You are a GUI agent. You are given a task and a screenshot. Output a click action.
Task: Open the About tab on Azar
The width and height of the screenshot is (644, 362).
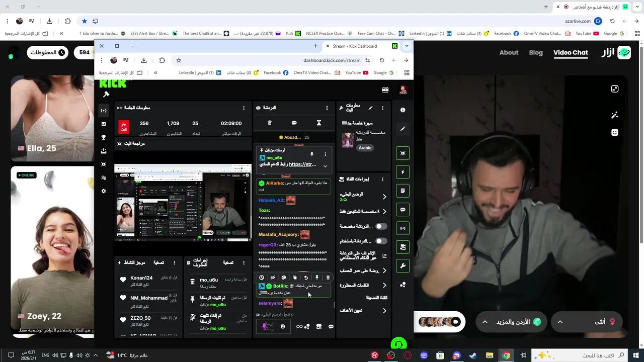tap(509, 53)
